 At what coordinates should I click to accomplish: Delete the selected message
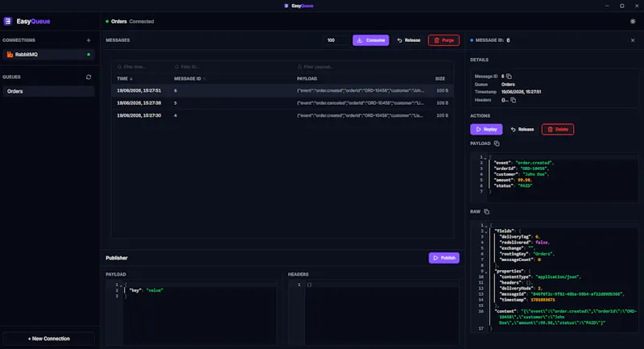[558, 129]
